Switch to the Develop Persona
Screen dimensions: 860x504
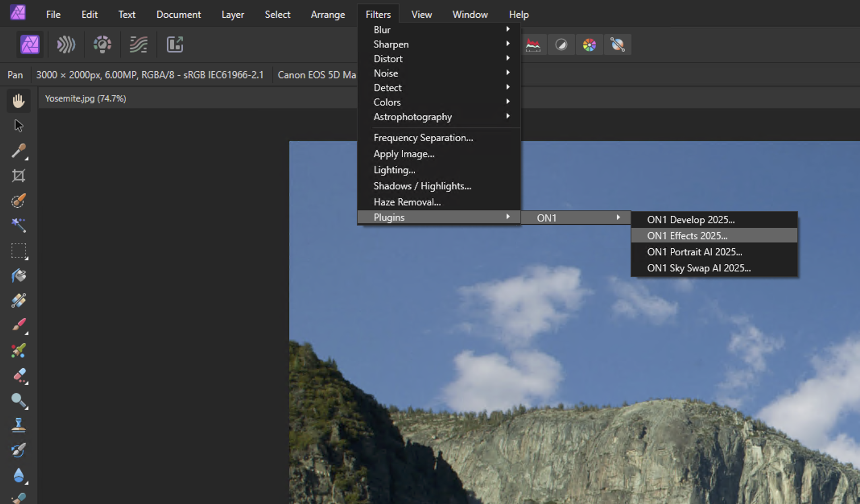(102, 44)
